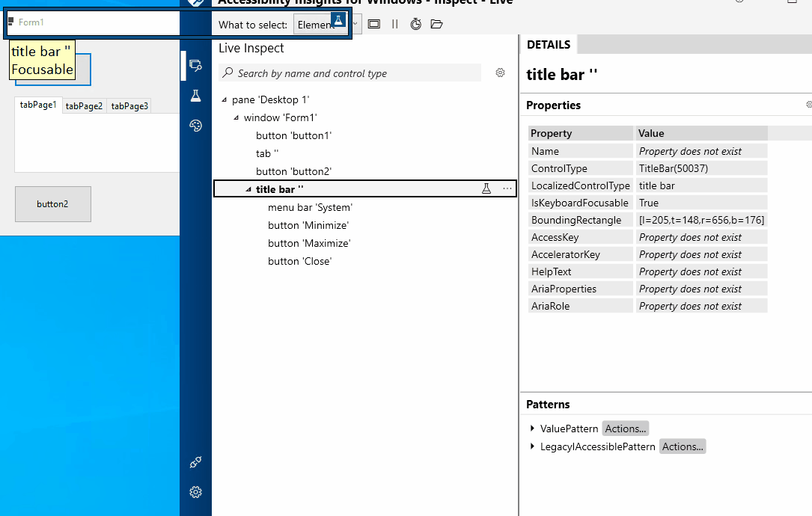
Task: Click the timer icon in the toolbar
Action: (415, 23)
